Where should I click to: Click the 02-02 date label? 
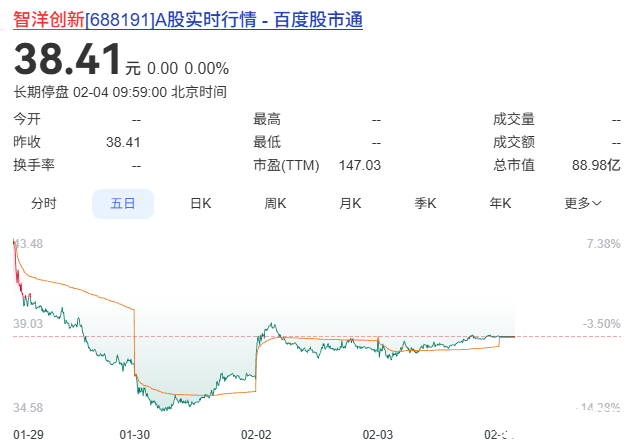tap(256, 435)
